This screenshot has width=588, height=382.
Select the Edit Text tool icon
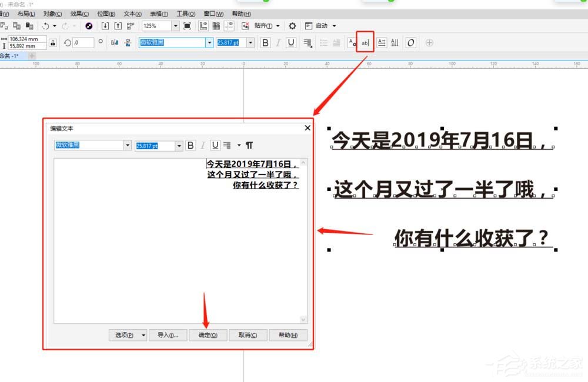click(365, 42)
